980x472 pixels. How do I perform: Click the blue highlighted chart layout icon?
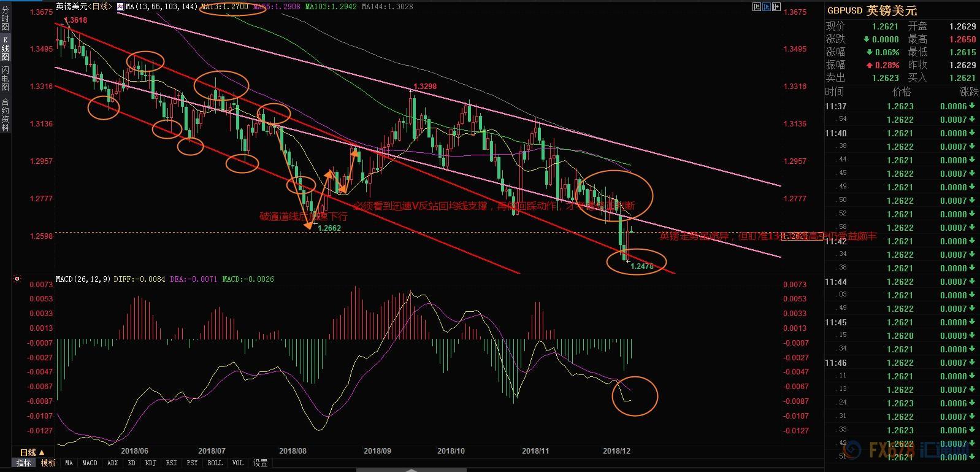[x=767, y=7]
